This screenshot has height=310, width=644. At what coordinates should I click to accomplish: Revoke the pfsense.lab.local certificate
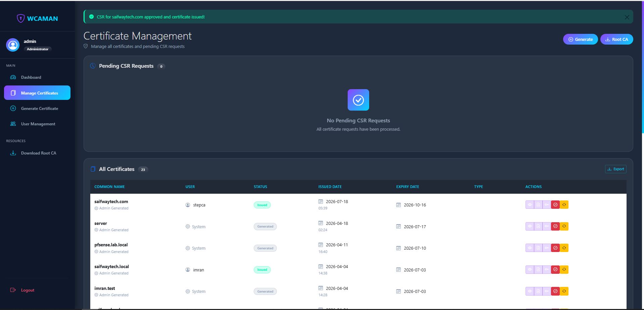[x=555, y=248]
